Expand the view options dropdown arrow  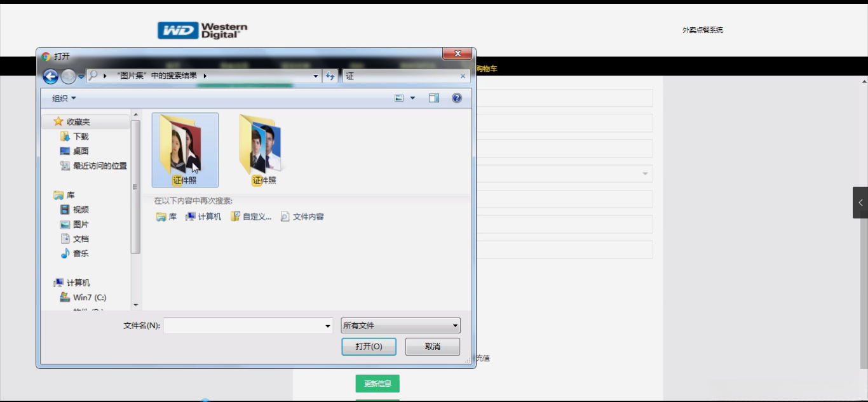412,98
